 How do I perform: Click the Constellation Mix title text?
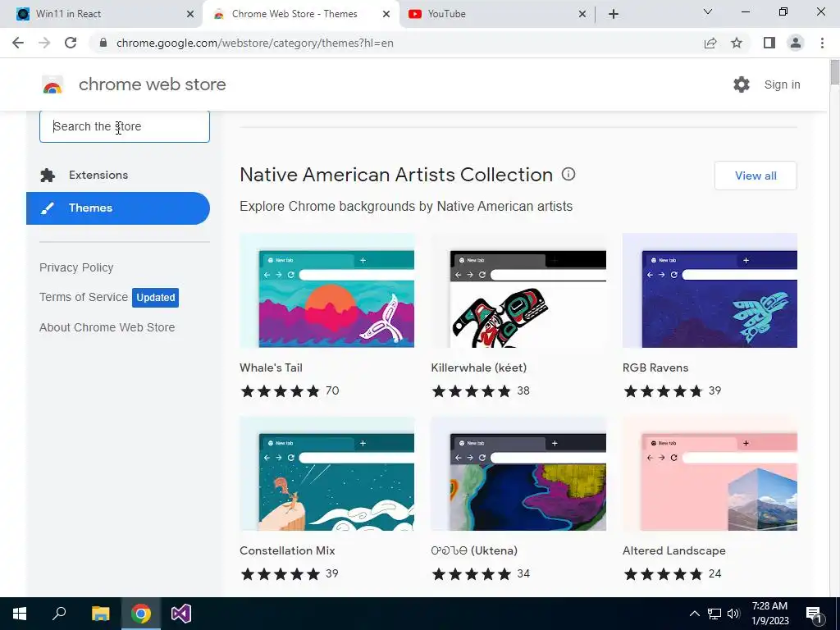click(287, 550)
